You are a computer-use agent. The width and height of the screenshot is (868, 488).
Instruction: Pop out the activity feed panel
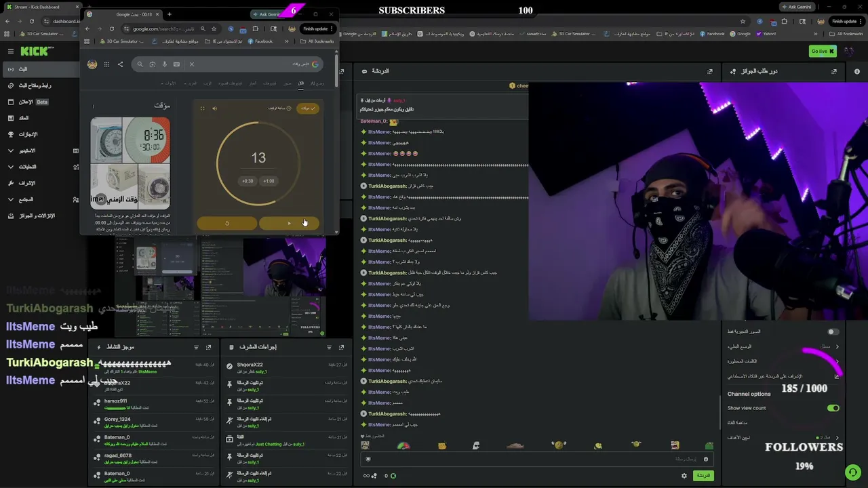click(x=208, y=347)
